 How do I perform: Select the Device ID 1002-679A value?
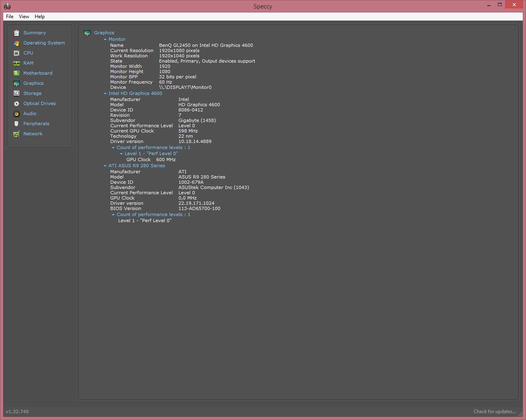click(x=191, y=182)
